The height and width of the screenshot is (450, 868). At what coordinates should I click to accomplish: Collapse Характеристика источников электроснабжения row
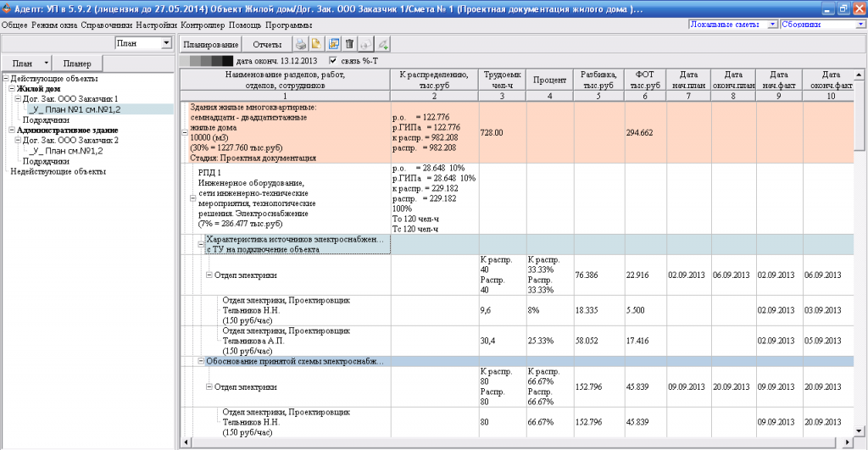point(202,244)
